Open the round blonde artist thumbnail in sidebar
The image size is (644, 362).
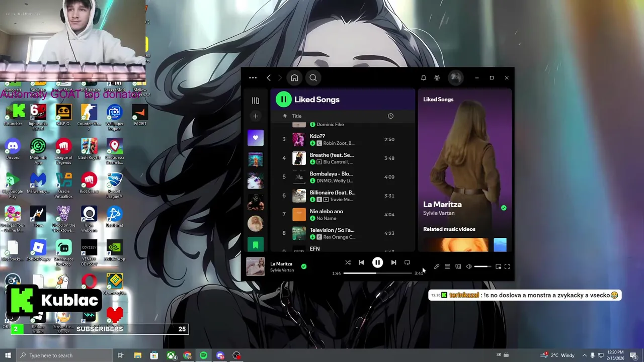pyautogui.click(x=256, y=223)
